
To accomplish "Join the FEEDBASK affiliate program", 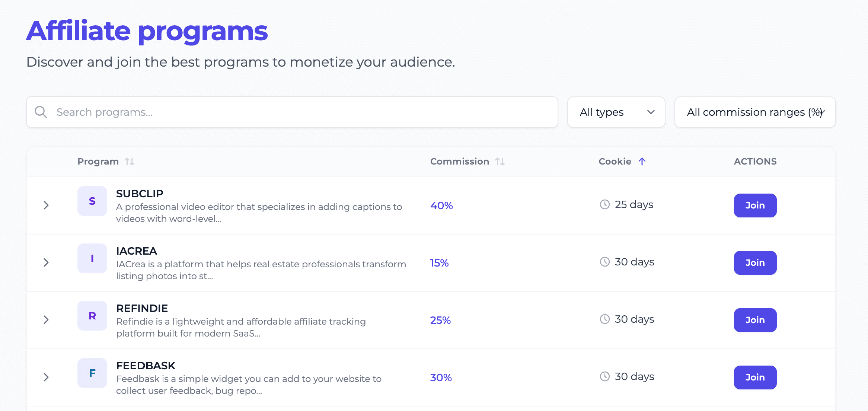I will tap(755, 377).
